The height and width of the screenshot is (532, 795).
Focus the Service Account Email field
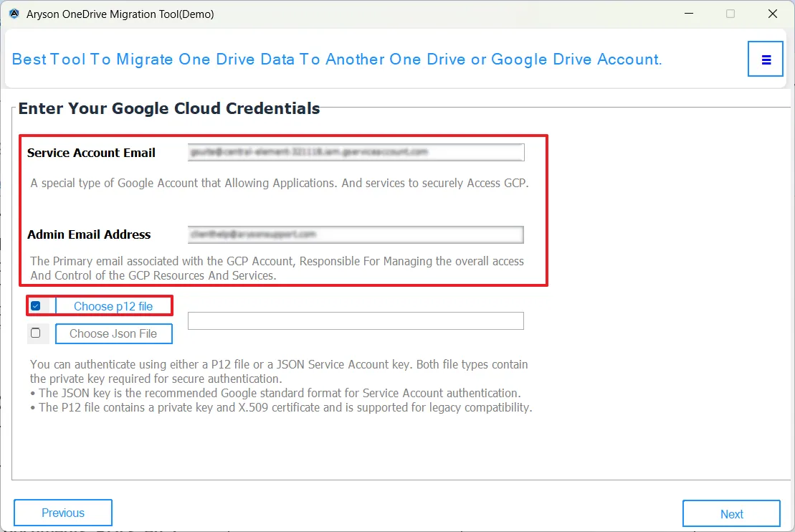pos(356,152)
